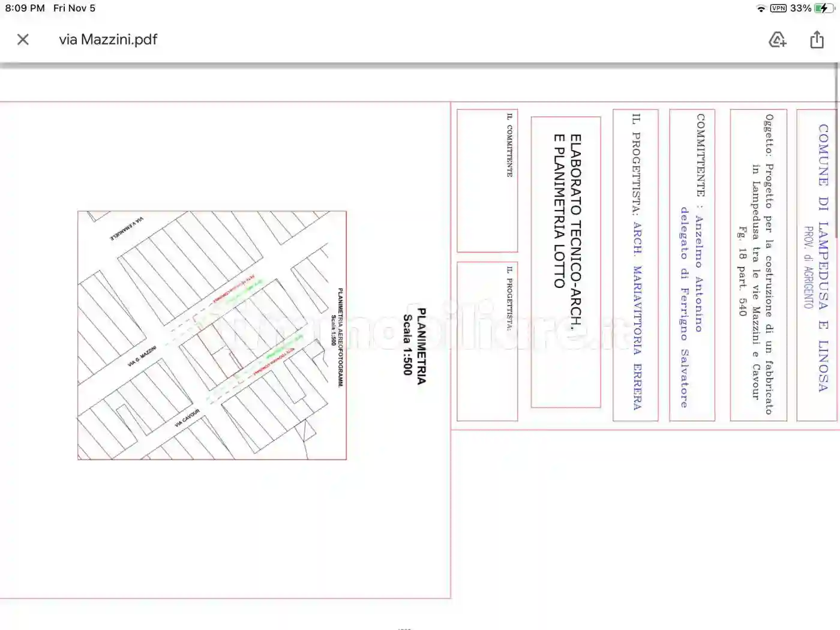
Task: Click the via Mazzini.pdf file title
Action: 108,40
